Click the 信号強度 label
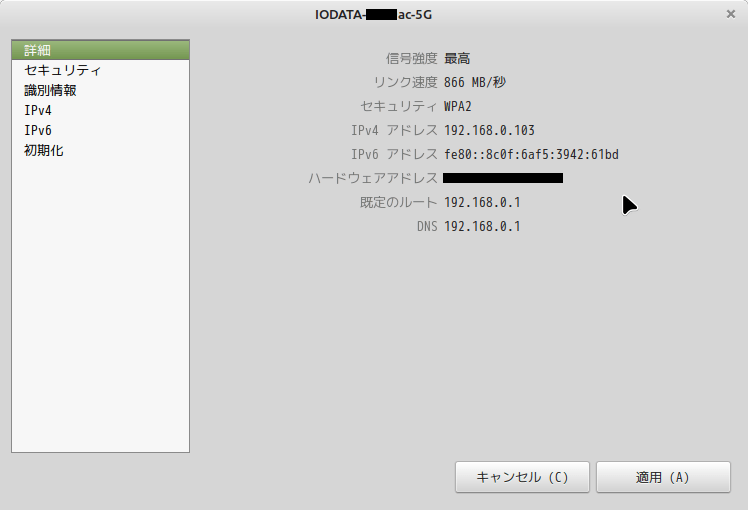Image resolution: width=748 pixels, height=510 pixels. (412, 58)
